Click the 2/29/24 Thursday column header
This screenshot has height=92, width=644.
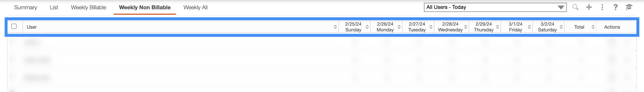tap(484, 27)
